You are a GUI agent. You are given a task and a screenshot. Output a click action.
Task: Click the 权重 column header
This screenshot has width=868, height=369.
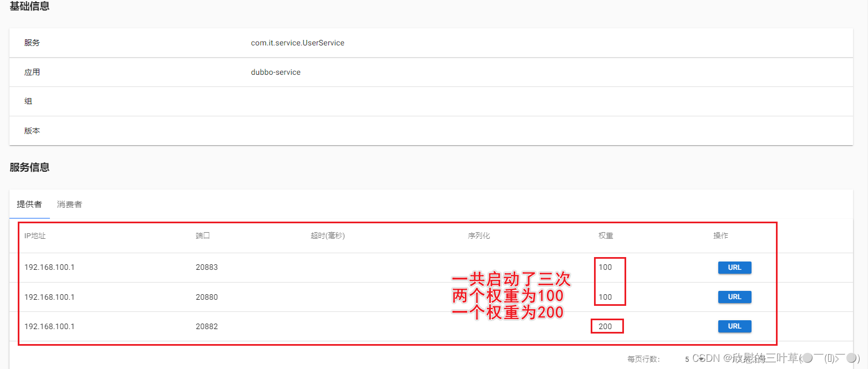point(606,235)
